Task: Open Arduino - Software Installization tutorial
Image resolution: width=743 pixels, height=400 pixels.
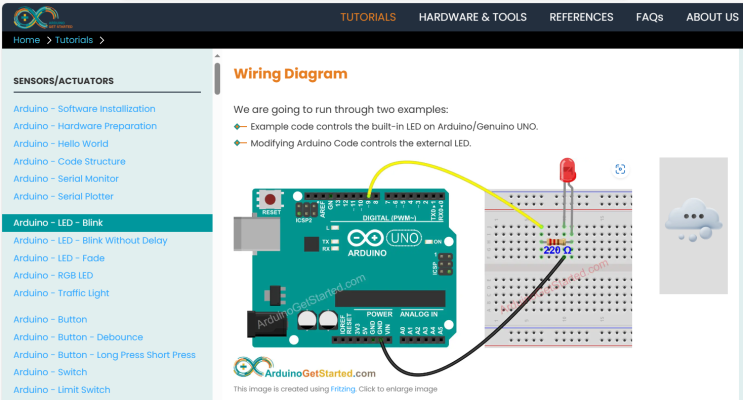Action: pos(84,109)
